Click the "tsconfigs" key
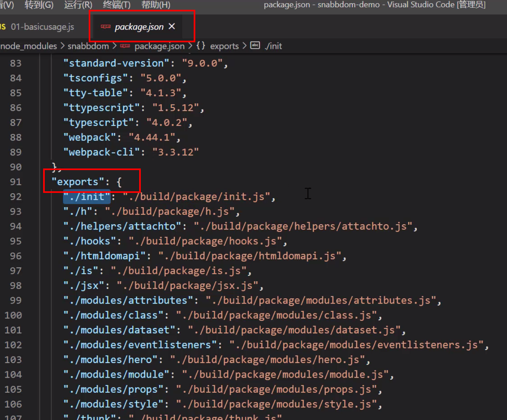This screenshot has width=507, height=420. pyautogui.click(x=96, y=78)
